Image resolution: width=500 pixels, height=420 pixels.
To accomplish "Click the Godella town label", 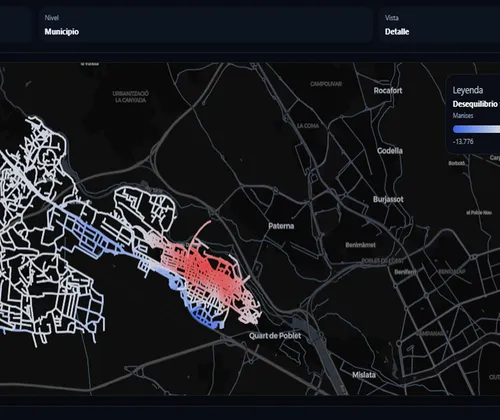I will 390,151.
